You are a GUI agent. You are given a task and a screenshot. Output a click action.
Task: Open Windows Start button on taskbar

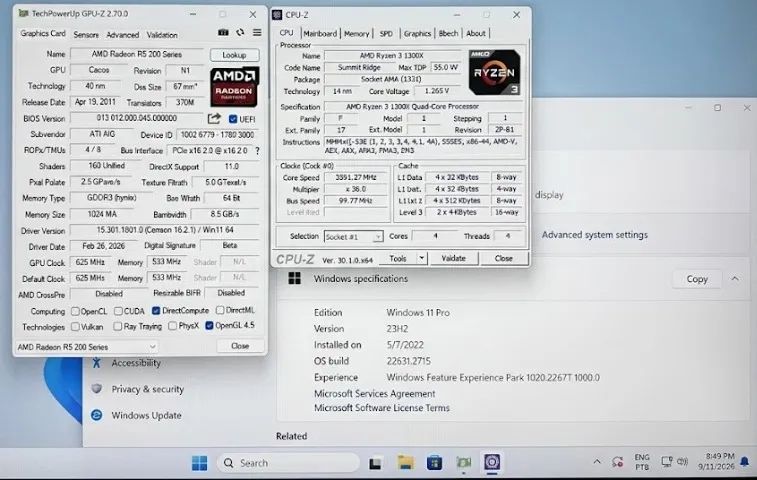[x=199, y=463]
